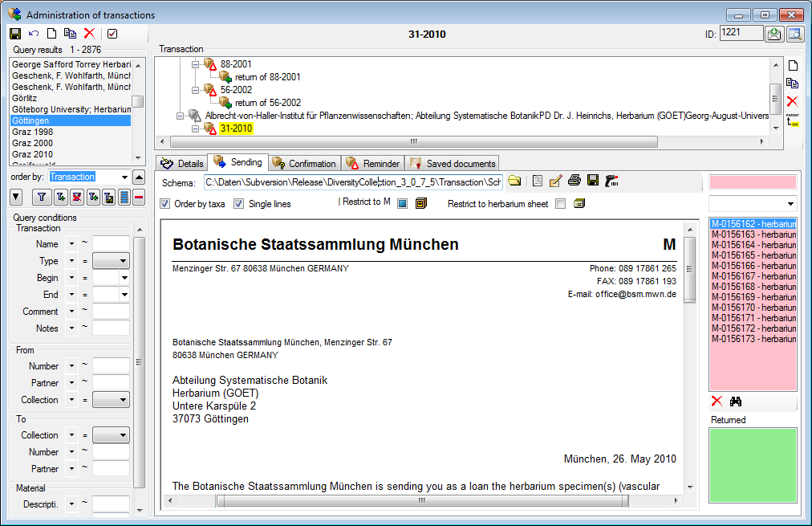Change the operator dropdown beside the Name condition
812x526 pixels.
pyautogui.click(x=71, y=243)
